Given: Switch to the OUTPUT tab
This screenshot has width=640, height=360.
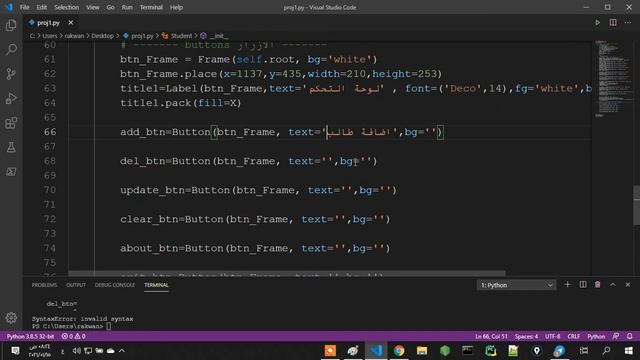Looking at the screenshot, I should [76, 285].
